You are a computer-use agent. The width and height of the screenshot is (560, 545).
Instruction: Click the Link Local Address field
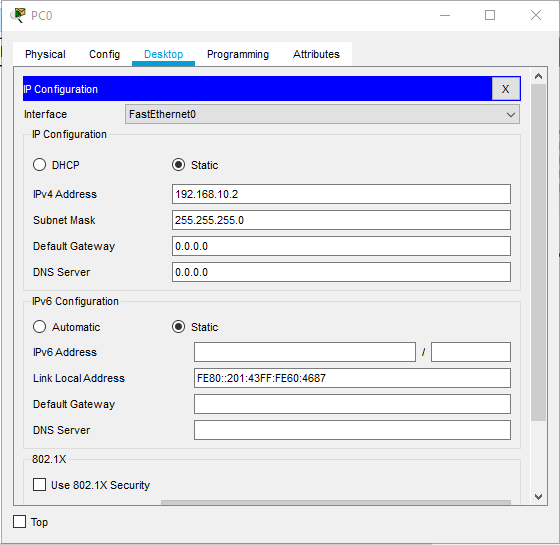pyautogui.click(x=352, y=378)
